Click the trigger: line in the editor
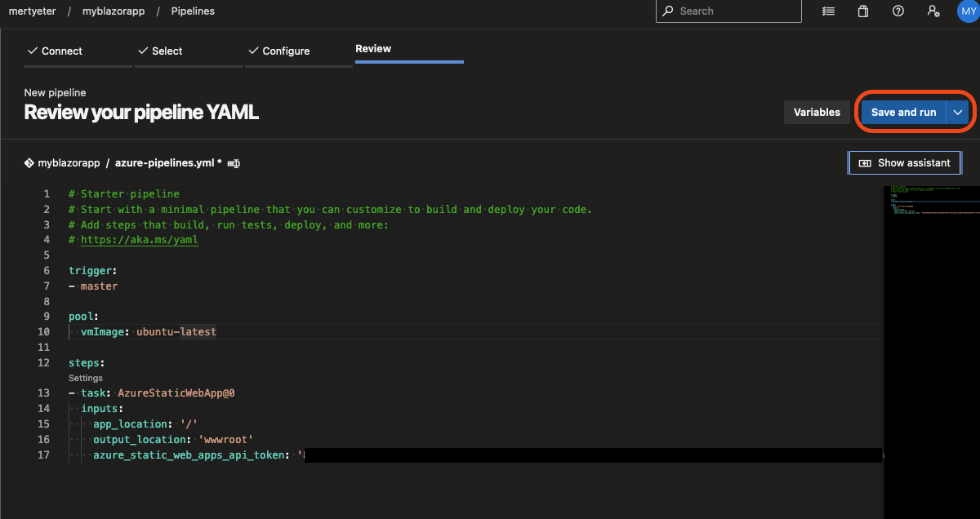The image size is (980, 519). pos(92,270)
